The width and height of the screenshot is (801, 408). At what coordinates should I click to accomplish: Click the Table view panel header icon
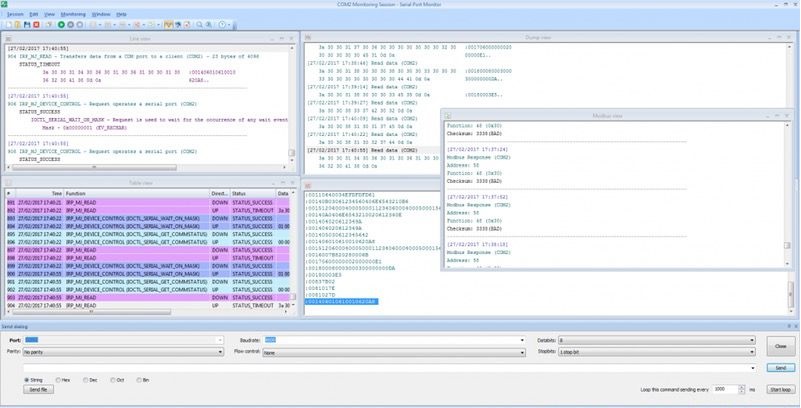(x=8, y=183)
